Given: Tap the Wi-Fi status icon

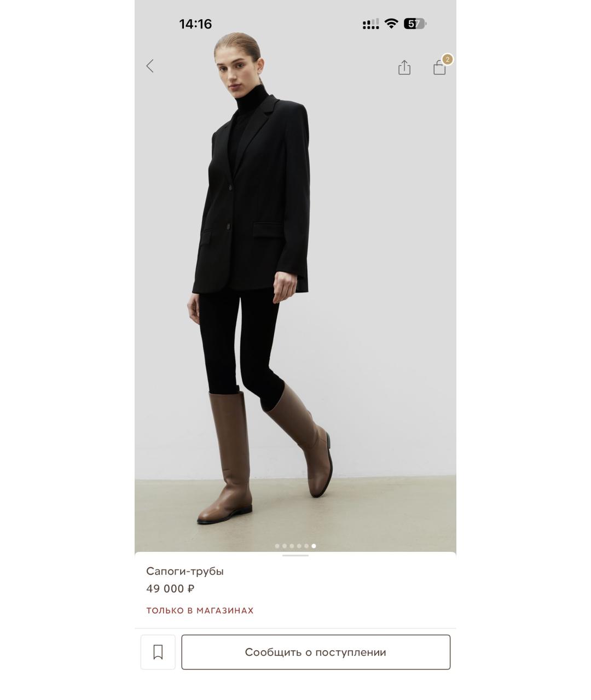Looking at the screenshot, I should [391, 24].
